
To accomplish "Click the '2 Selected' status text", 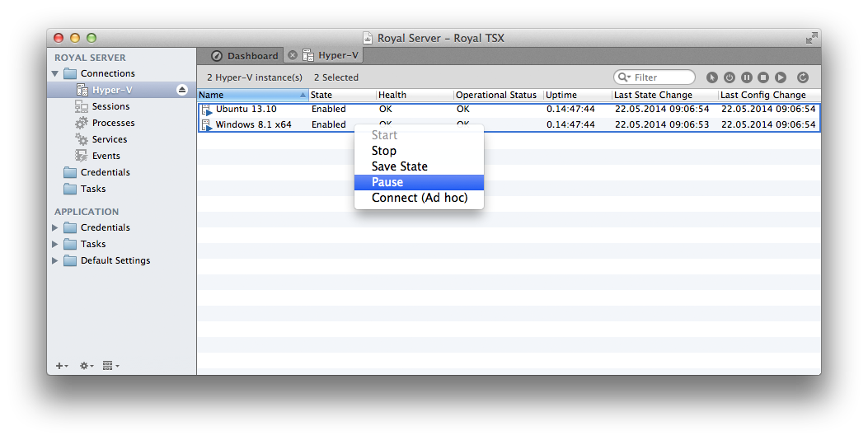I will coord(336,77).
